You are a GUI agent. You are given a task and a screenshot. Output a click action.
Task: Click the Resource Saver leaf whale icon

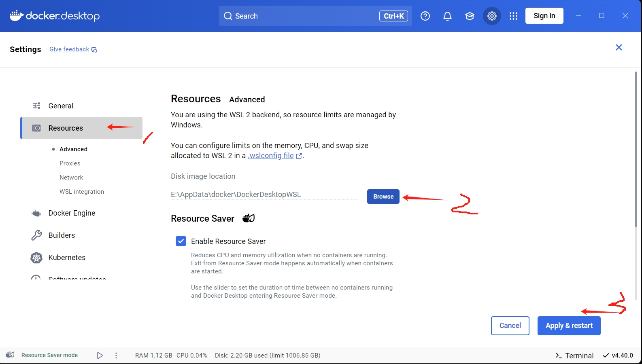(x=249, y=218)
